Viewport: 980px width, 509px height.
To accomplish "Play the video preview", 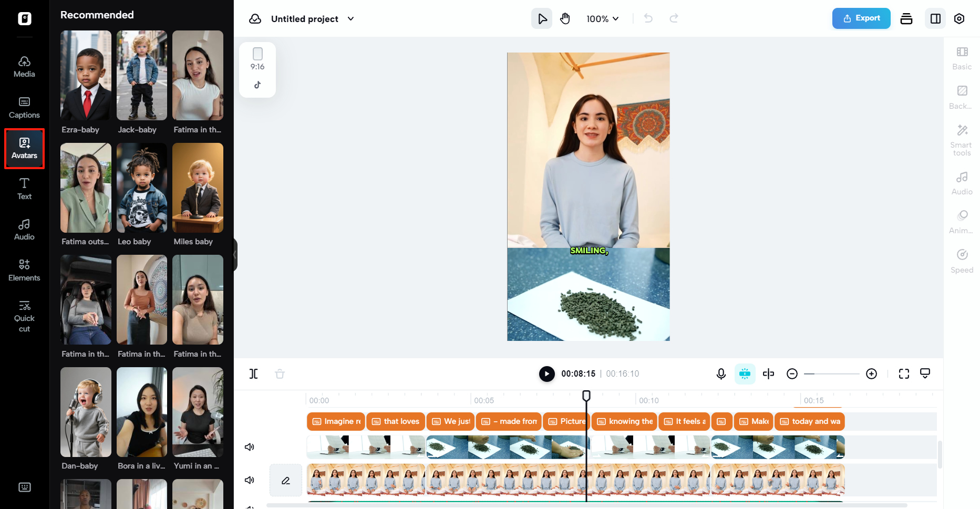I will coord(546,373).
